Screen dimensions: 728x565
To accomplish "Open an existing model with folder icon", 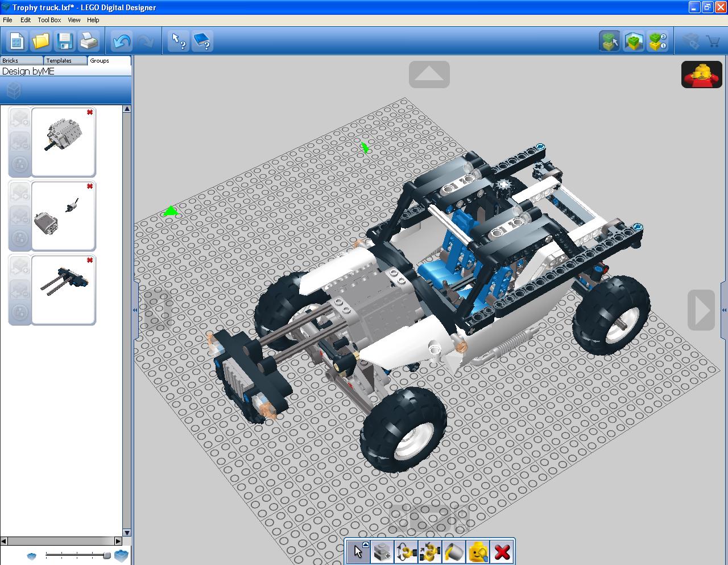I will point(41,41).
